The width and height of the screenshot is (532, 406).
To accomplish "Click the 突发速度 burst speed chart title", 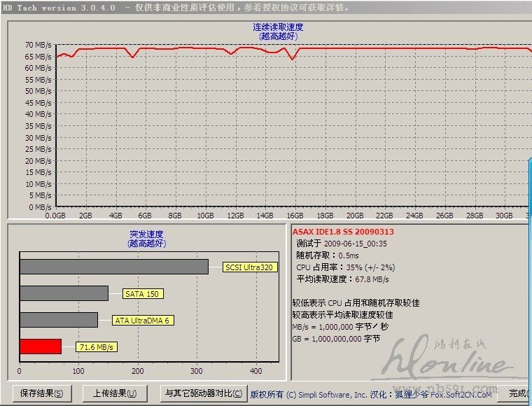I will [x=148, y=234].
